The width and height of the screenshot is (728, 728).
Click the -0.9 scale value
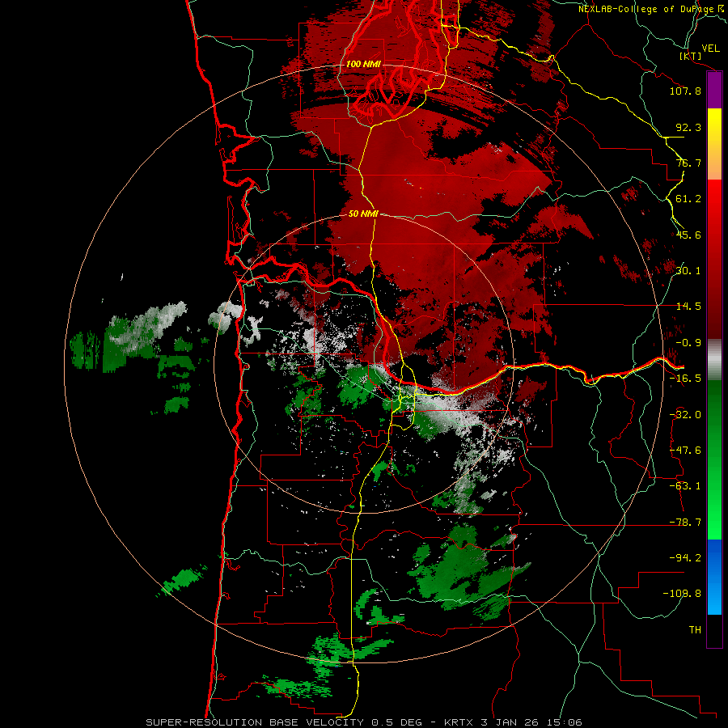click(x=688, y=343)
